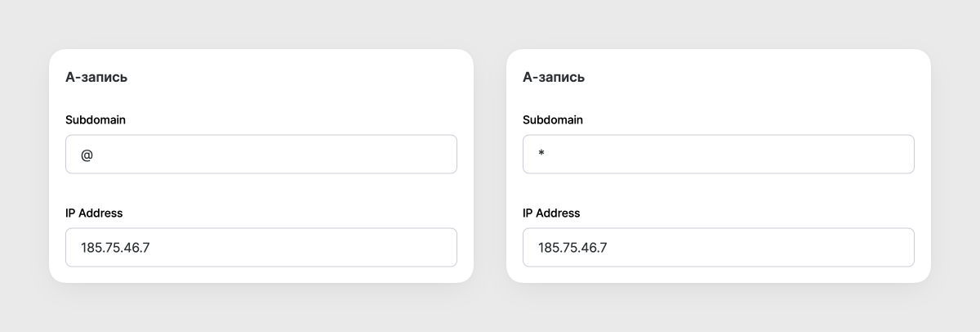The image size is (980, 332).
Task: Click the "*" character inside the subdomain input
Action: pos(541,154)
